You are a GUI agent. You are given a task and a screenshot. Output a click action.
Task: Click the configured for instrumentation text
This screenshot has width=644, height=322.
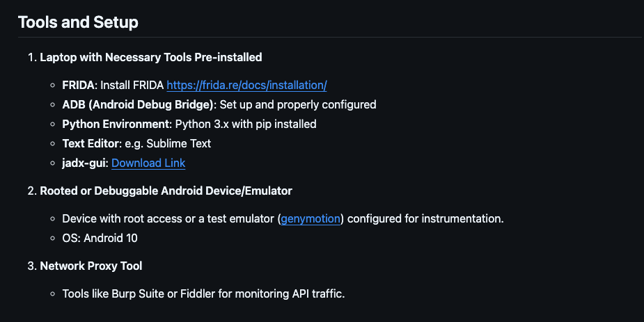pos(425,218)
